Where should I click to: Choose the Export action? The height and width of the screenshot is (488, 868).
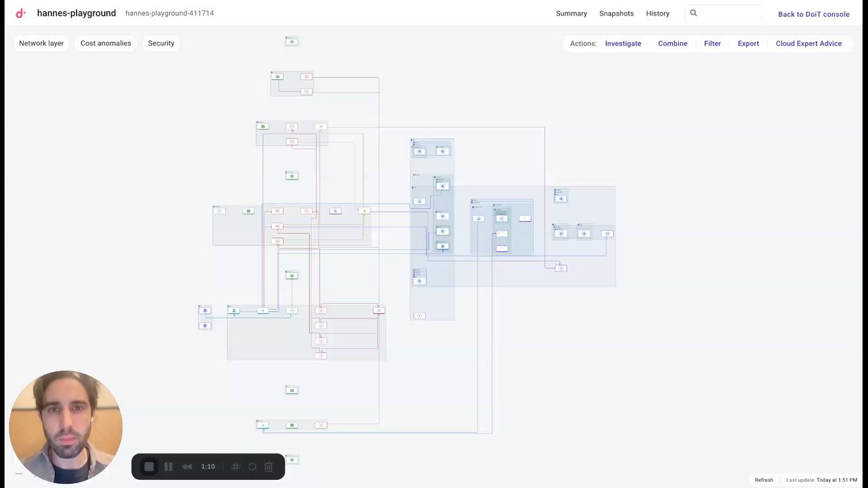tap(749, 43)
